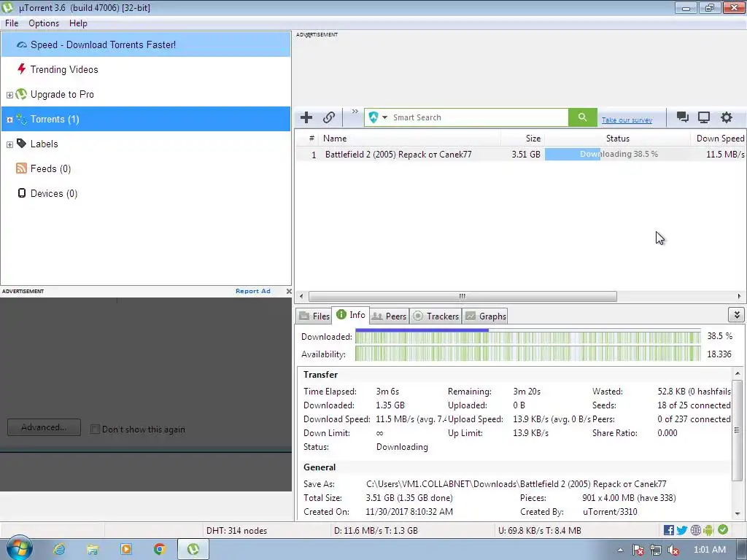The width and height of the screenshot is (747, 560).
Task: Click the Trending Videos lightning icon
Action: pos(21,69)
